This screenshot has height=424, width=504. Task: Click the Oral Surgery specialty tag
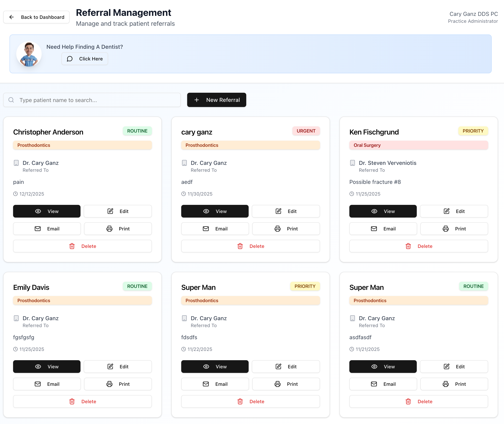(x=419, y=145)
